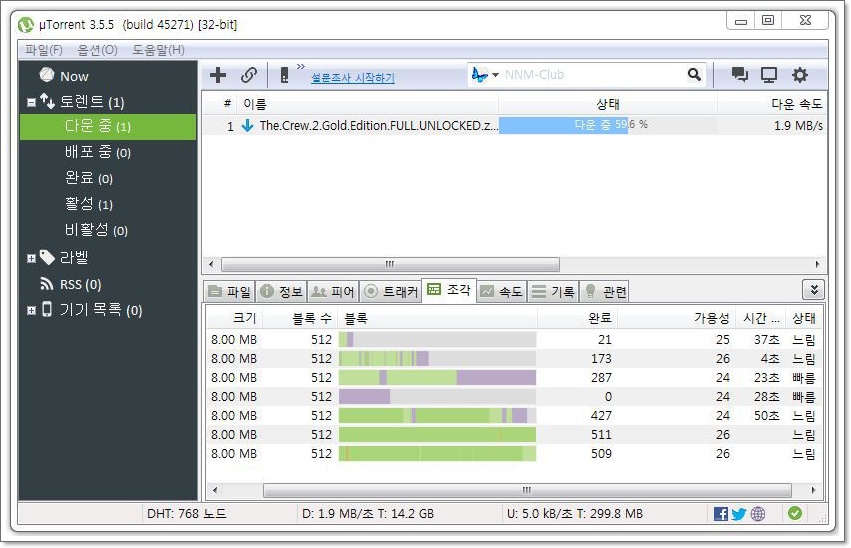Open the search provider dropdown arrow
This screenshot has height=548, width=851.
(x=495, y=75)
